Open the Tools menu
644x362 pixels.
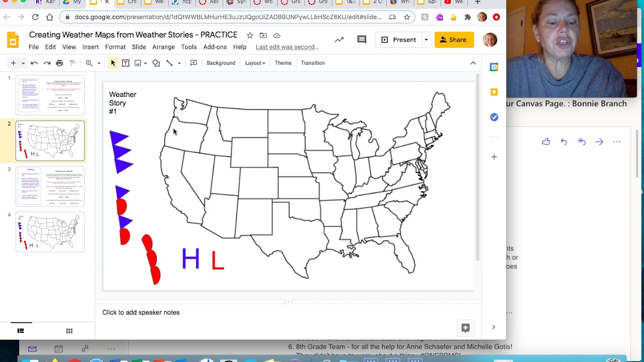[x=189, y=47]
